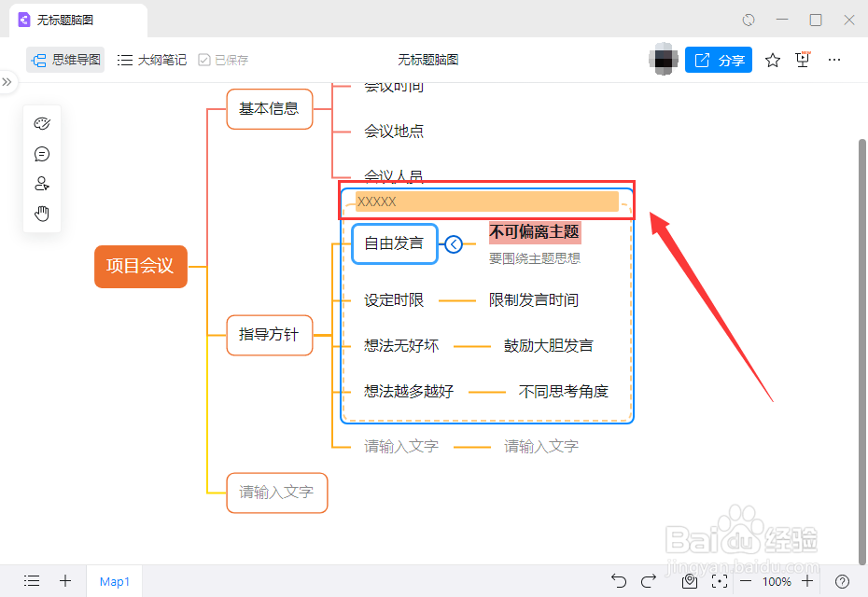Star this mind map as favorite
Viewport: 868px width, 597px height.
[772, 59]
